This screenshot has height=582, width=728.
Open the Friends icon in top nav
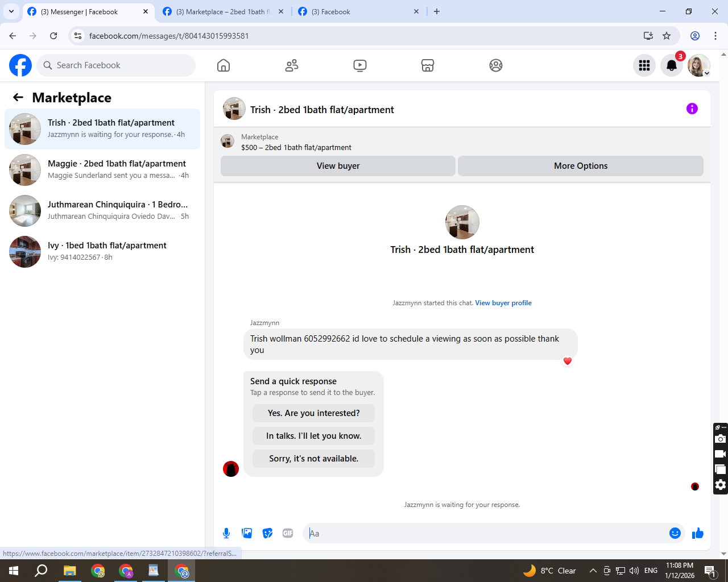click(x=292, y=65)
